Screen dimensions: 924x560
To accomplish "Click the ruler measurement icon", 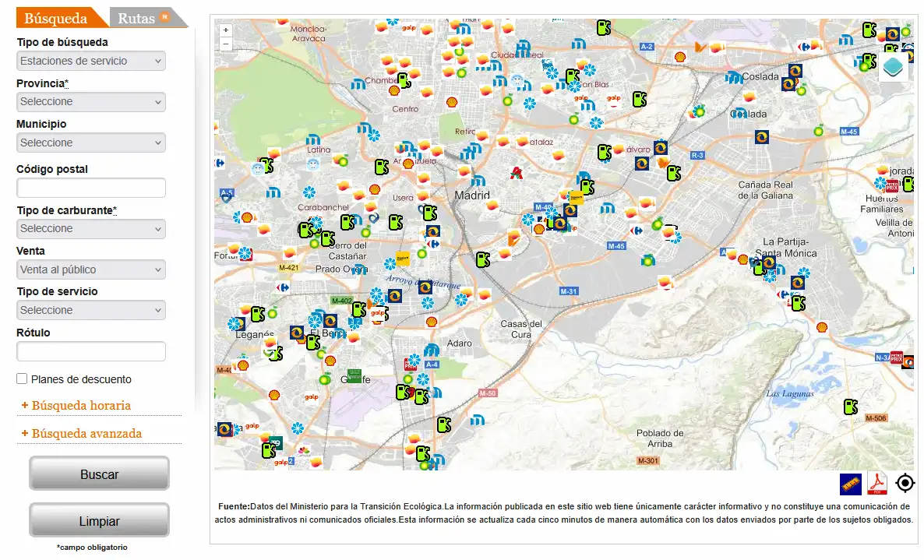I will pos(851,483).
